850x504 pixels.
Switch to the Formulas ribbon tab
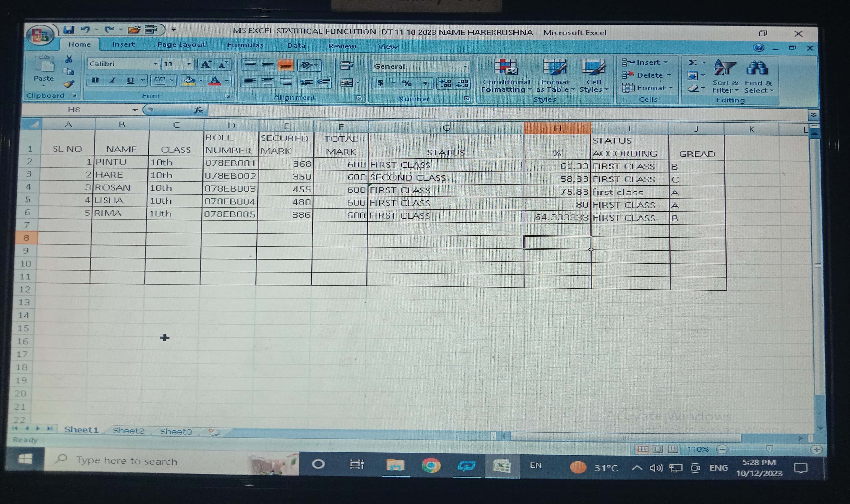tap(245, 45)
